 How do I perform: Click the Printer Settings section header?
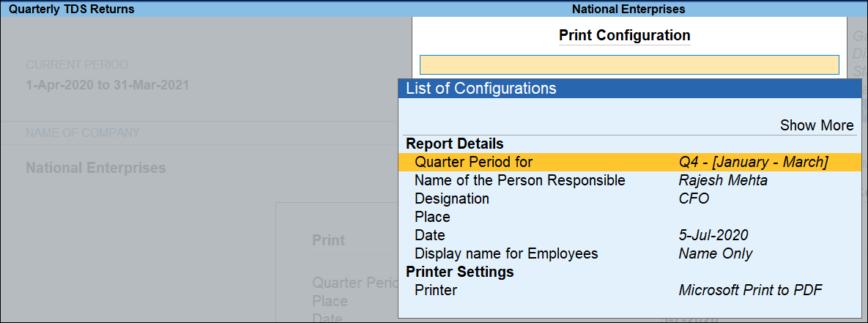tap(459, 272)
